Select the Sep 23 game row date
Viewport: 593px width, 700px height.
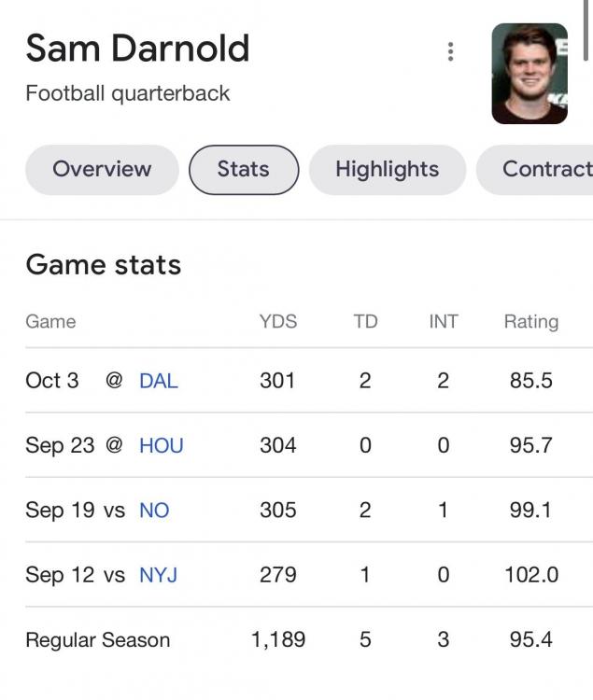click(x=60, y=445)
